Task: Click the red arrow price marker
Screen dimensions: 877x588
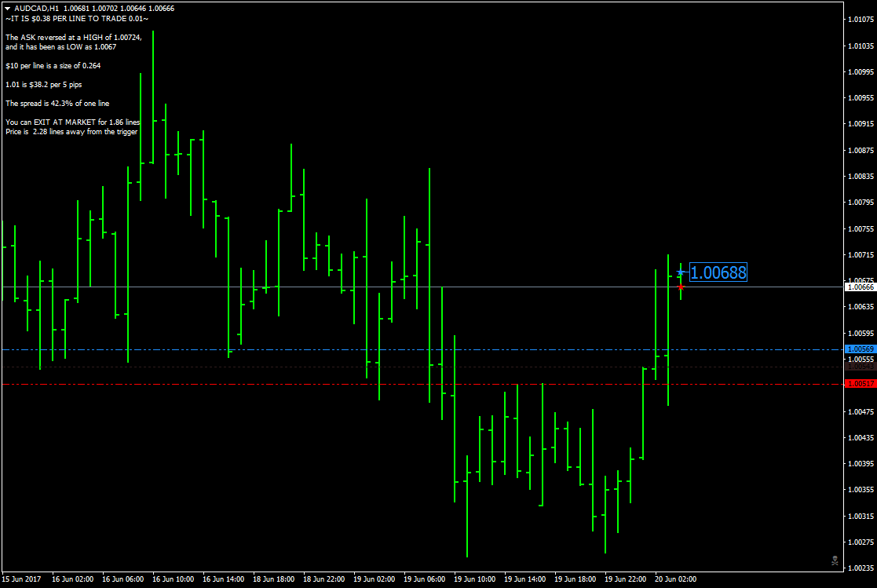Action: click(680, 289)
